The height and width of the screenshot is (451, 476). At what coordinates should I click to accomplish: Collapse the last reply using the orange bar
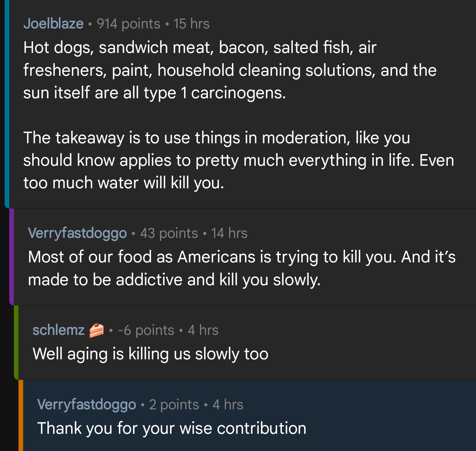coord(21,415)
